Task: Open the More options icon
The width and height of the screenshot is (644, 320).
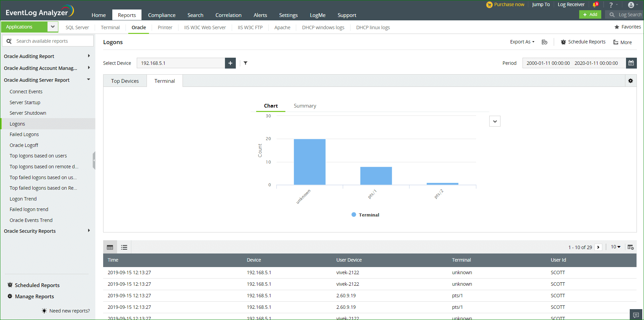Action: [x=616, y=42]
